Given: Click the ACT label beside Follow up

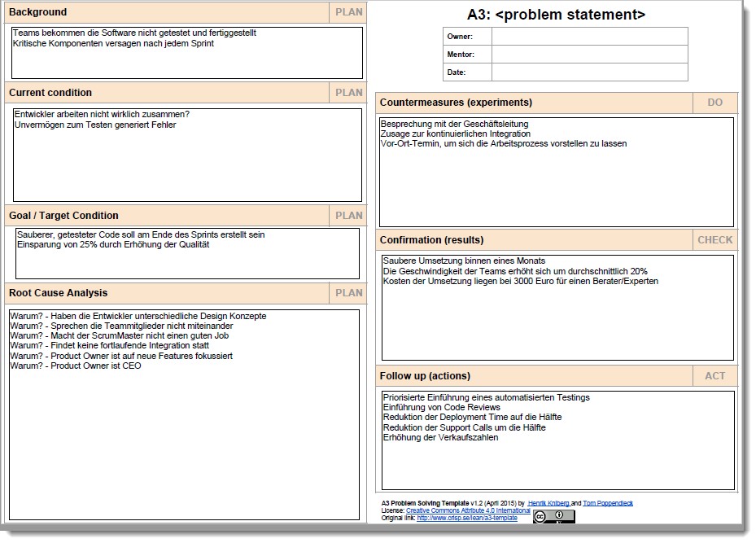Looking at the screenshot, I should click(714, 376).
